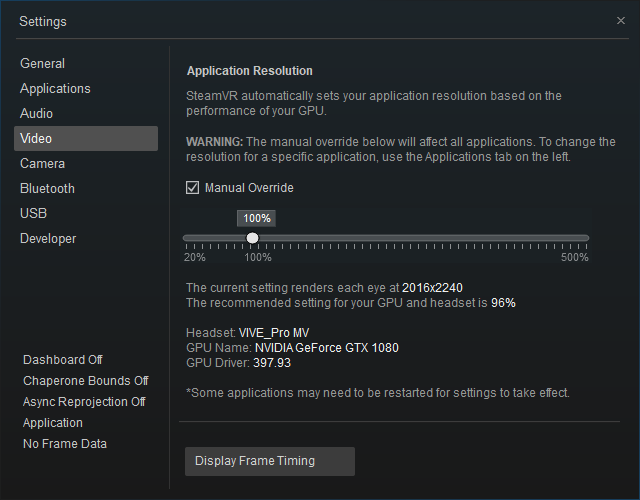Viewport: 640px width, 500px height.
Task: Click the 100% slider value tooltip
Action: pyautogui.click(x=257, y=218)
